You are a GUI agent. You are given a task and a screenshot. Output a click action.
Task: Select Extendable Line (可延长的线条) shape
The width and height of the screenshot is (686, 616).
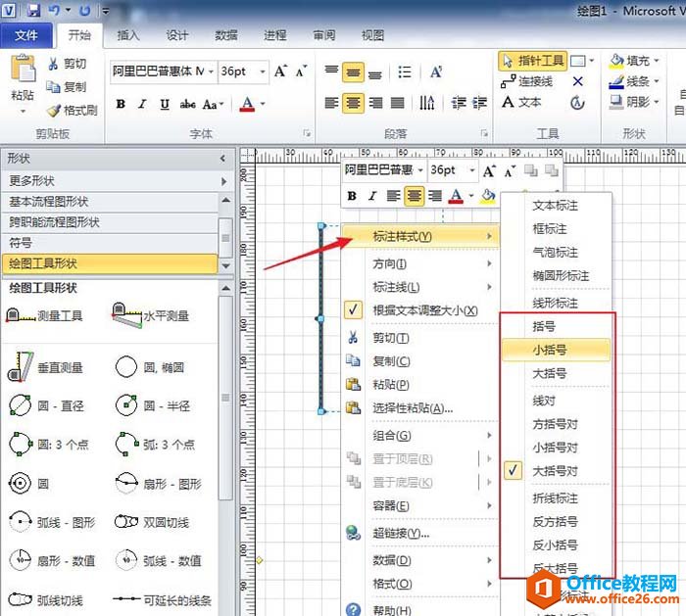[163, 599]
